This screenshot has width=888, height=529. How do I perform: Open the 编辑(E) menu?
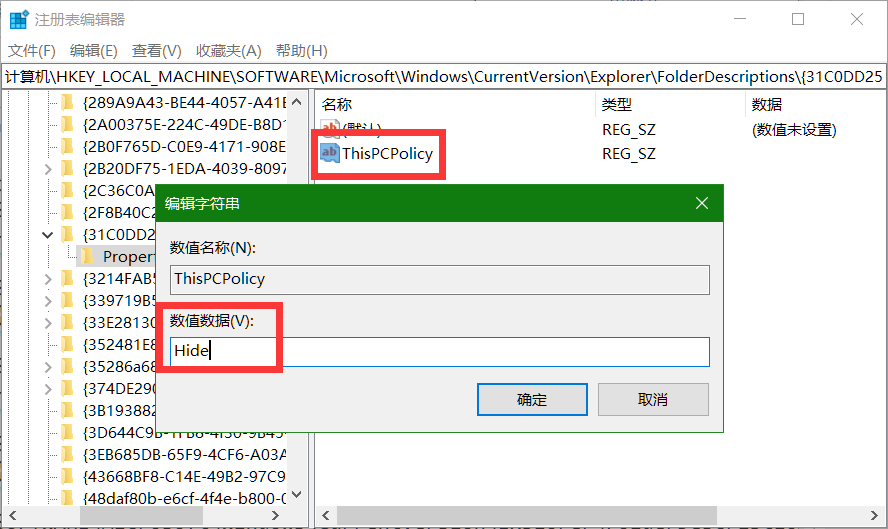pos(93,51)
